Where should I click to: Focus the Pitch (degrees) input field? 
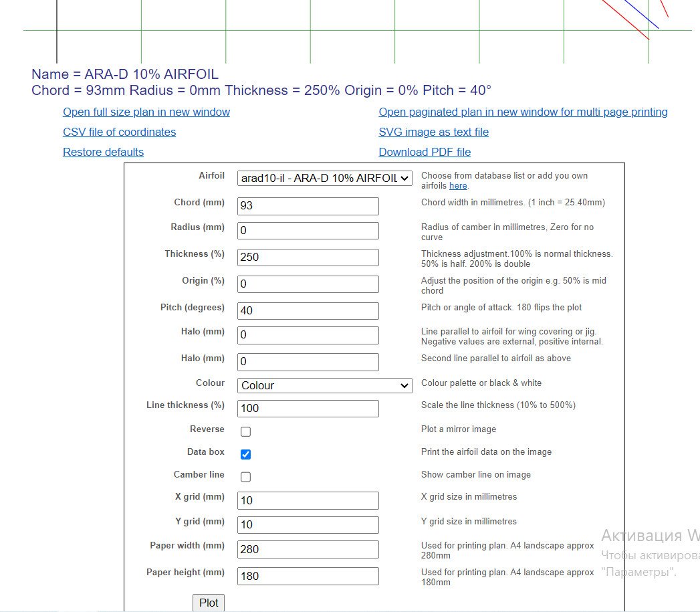[x=308, y=311]
